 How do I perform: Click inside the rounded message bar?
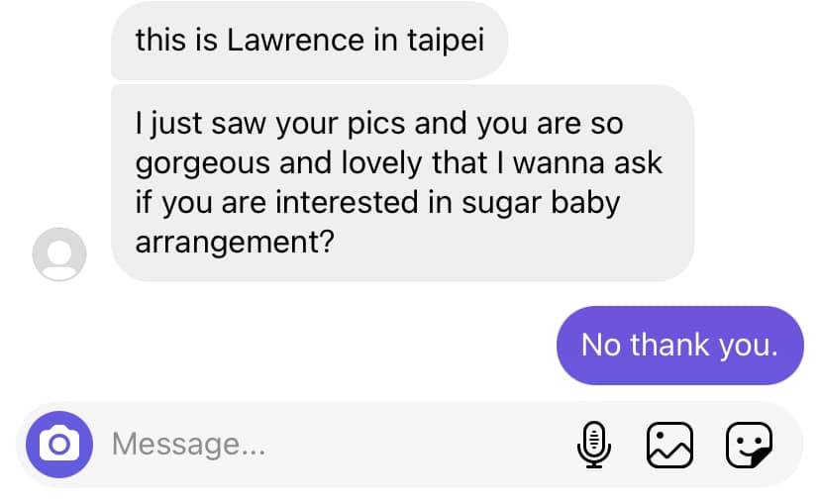(396, 444)
